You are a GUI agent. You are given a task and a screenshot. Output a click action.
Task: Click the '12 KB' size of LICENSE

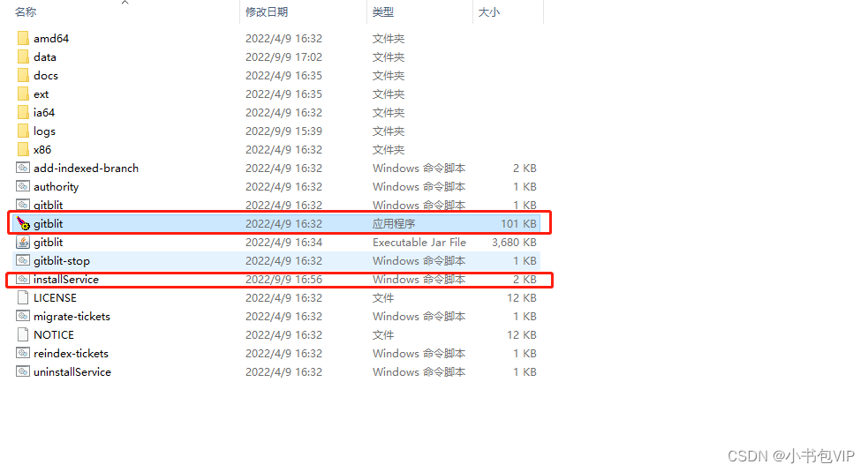coord(522,297)
